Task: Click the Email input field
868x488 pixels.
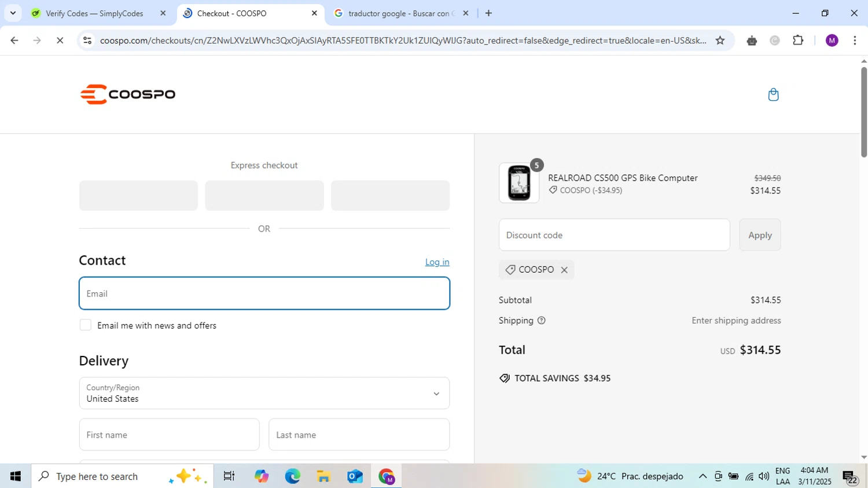Action: click(x=264, y=293)
